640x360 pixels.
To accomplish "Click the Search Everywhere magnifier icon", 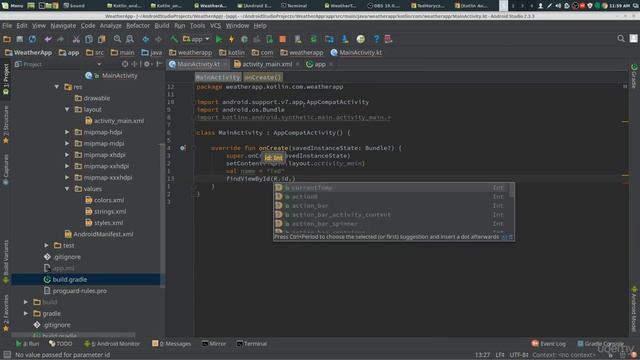I will click(621, 39).
